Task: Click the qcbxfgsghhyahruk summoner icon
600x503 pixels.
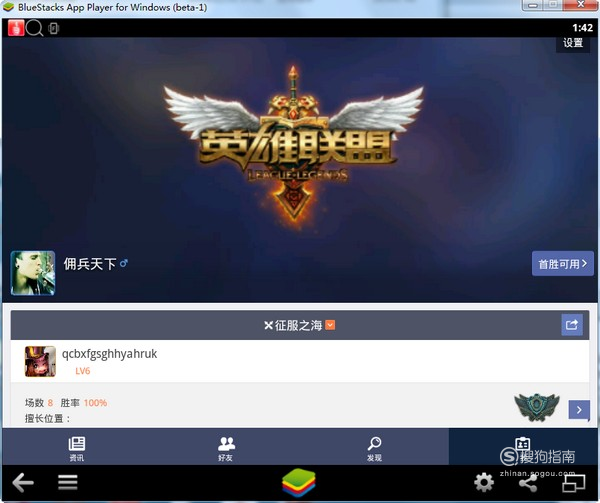Action: [x=40, y=361]
